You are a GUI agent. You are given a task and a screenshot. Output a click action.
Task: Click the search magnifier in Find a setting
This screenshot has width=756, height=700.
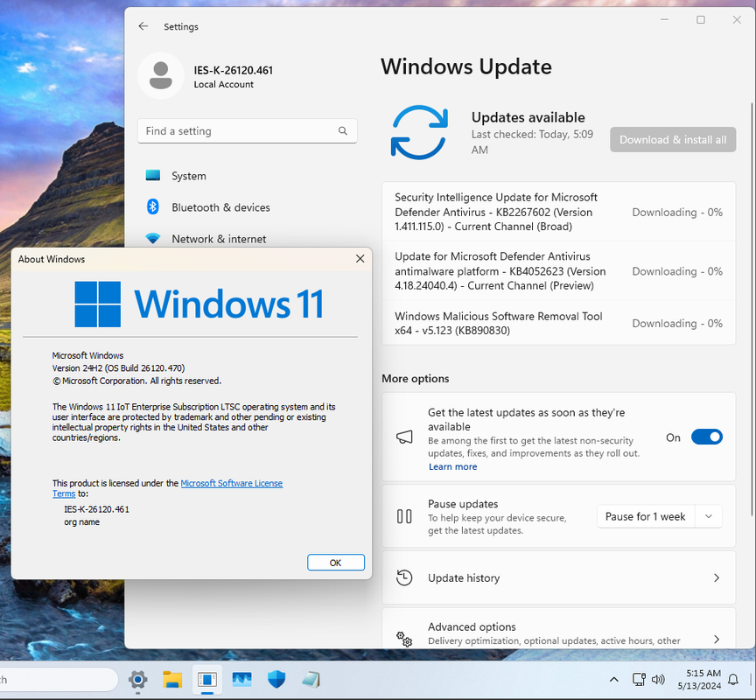tap(343, 130)
